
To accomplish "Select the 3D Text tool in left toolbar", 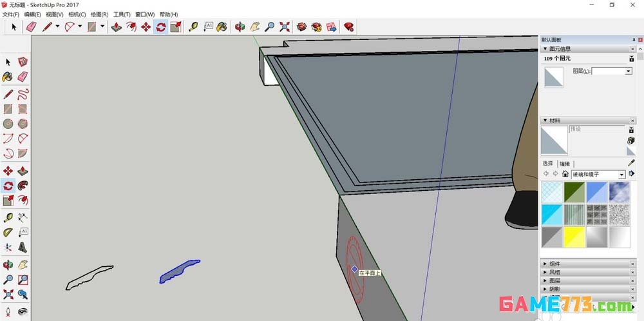I will click(x=23, y=247).
